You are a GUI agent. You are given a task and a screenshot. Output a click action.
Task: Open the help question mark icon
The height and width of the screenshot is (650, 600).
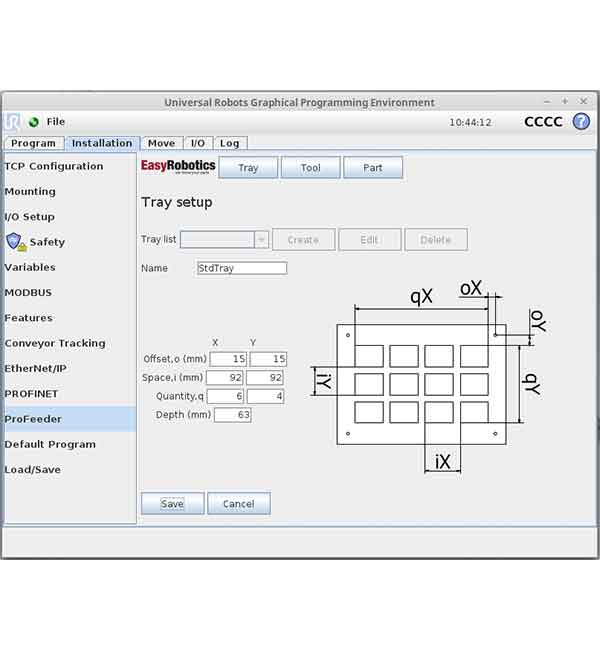(581, 122)
